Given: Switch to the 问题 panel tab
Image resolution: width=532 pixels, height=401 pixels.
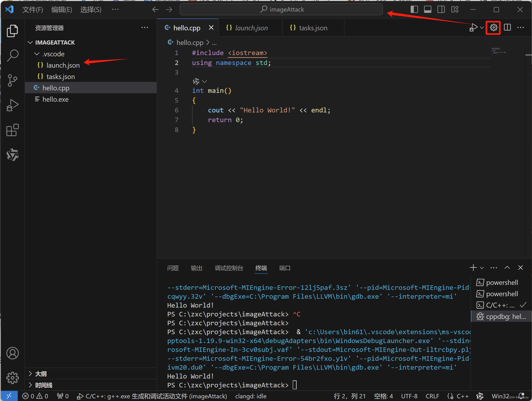Looking at the screenshot, I should coord(173,268).
